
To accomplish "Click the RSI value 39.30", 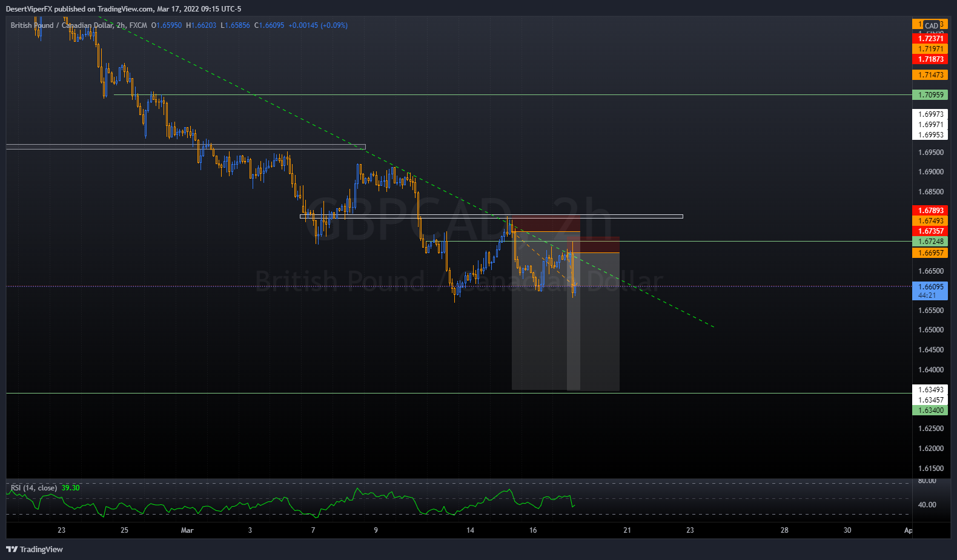I will pos(70,488).
